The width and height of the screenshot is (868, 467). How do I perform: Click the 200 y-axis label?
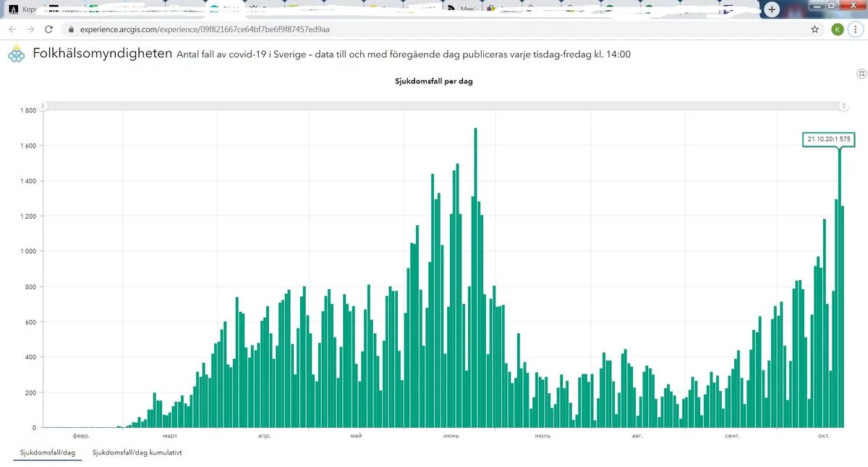[30, 392]
